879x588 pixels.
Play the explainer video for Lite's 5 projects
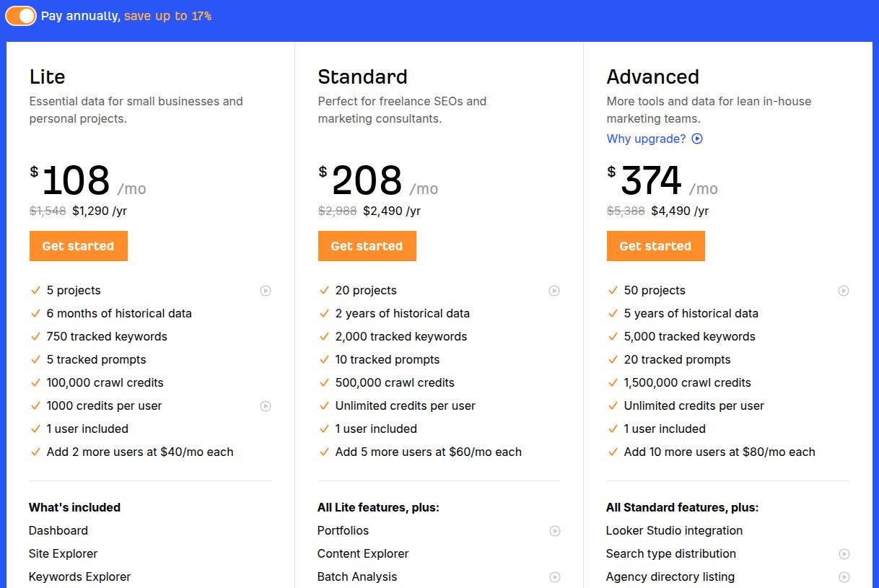click(x=266, y=290)
